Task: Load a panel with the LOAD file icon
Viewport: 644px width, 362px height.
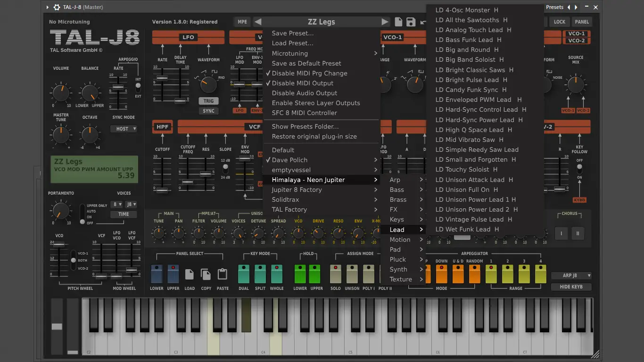Action: 190,274
